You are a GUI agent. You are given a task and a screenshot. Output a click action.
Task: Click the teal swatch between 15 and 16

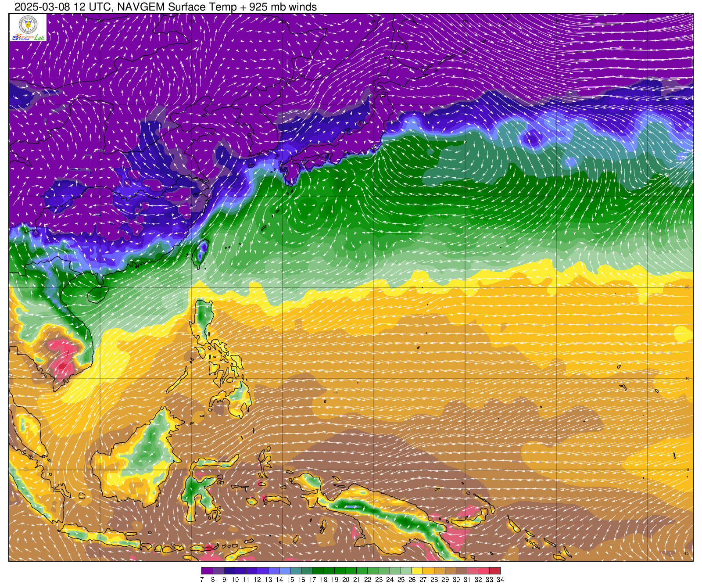[x=296, y=571]
